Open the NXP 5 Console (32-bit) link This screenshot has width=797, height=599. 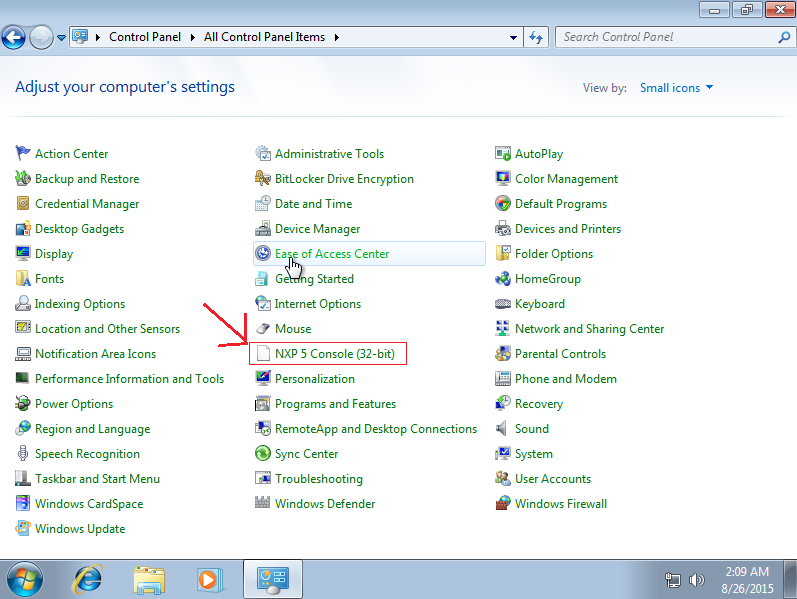(x=334, y=353)
